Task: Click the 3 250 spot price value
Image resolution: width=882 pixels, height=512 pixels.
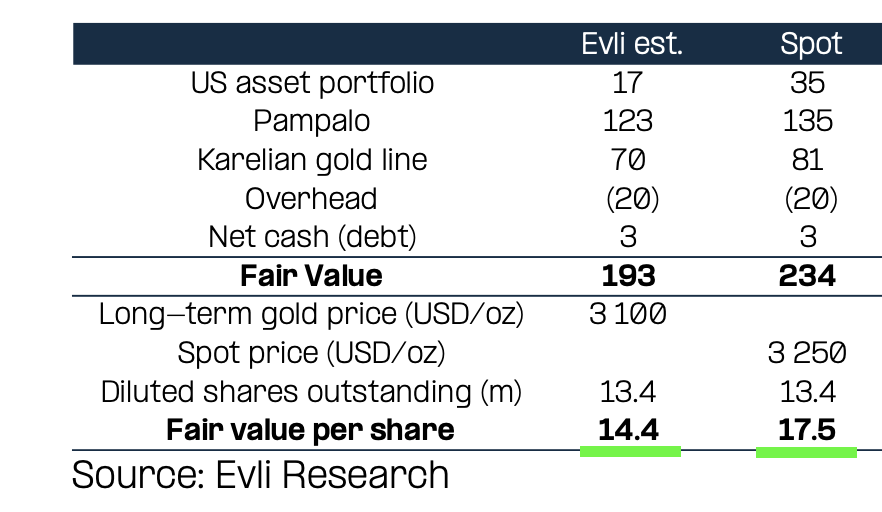Action: click(x=807, y=353)
